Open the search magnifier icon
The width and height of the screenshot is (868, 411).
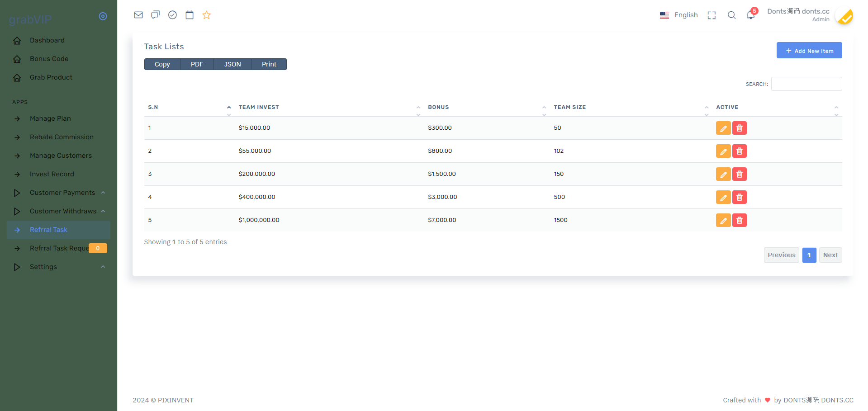pos(731,15)
